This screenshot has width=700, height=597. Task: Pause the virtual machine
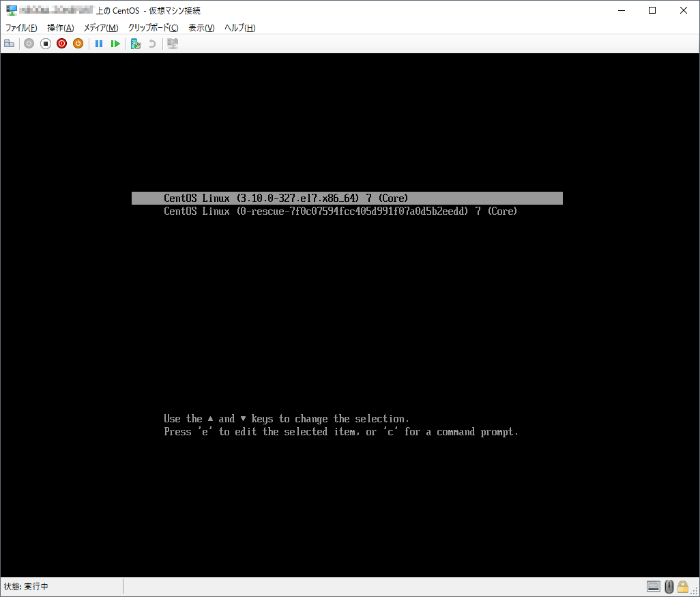click(x=99, y=44)
